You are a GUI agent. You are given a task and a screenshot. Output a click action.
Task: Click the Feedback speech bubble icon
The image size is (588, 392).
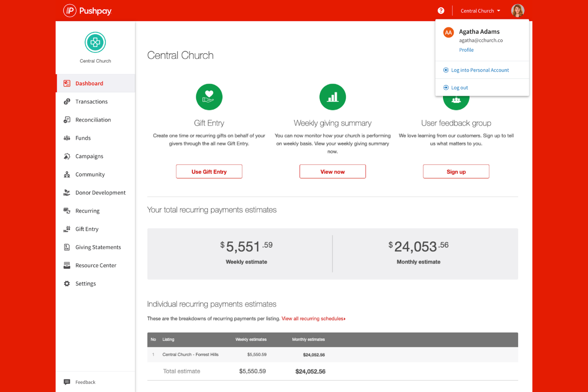(67, 382)
